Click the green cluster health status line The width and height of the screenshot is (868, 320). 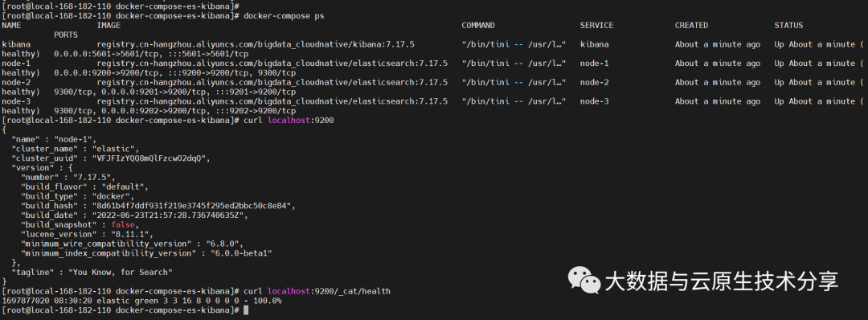[x=141, y=301]
